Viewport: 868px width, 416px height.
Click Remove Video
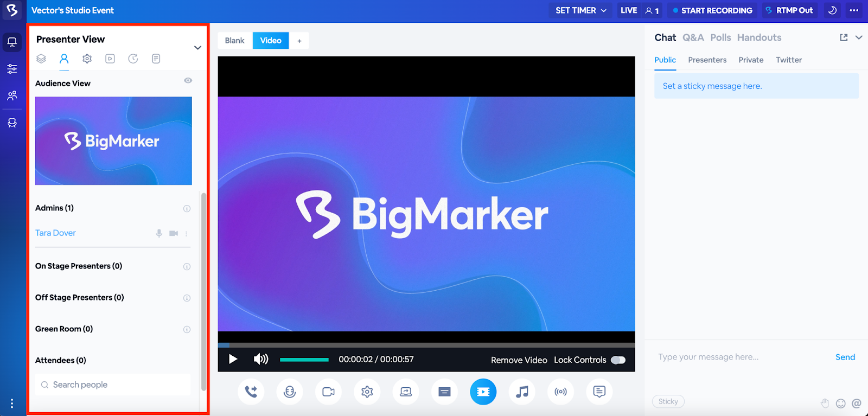click(519, 360)
